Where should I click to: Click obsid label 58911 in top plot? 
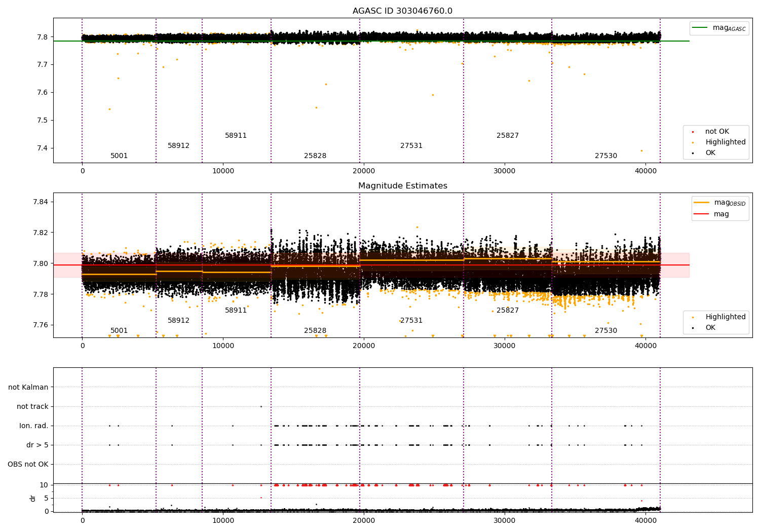pos(236,136)
